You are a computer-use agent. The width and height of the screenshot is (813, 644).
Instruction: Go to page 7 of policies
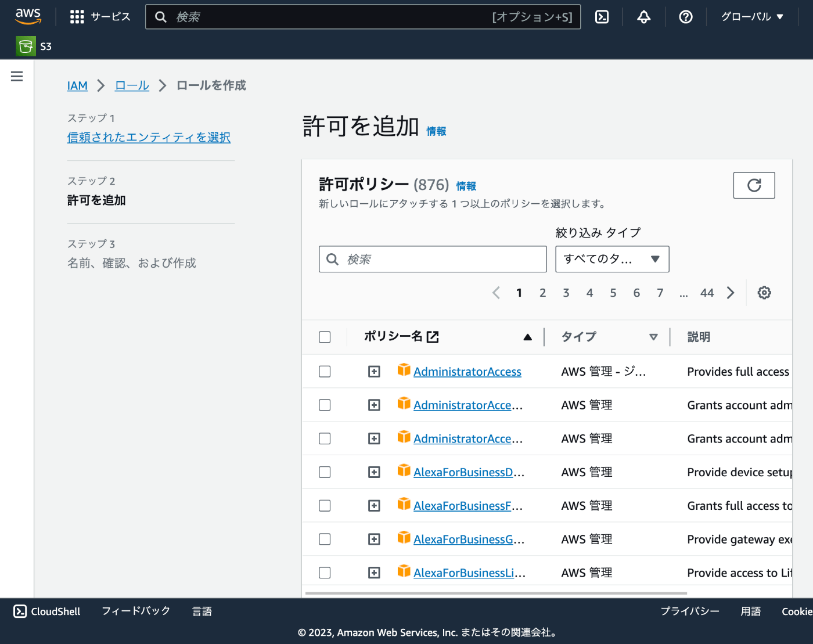coord(660,293)
